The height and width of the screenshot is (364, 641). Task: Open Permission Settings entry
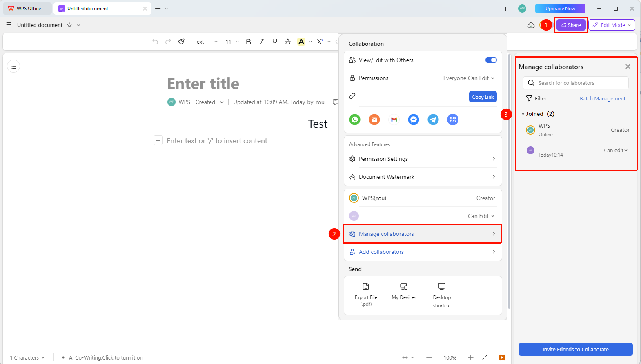[x=423, y=159]
